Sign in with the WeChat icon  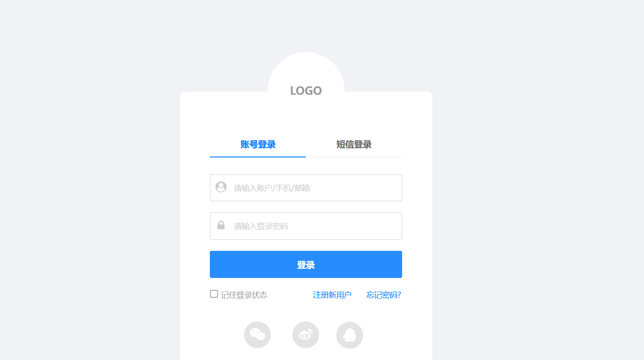(257, 335)
